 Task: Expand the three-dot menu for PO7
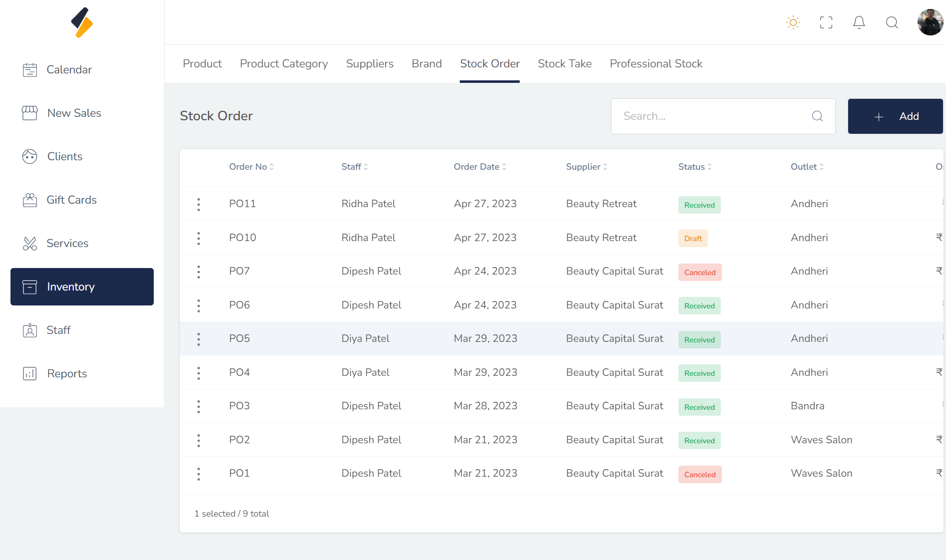click(199, 272)
